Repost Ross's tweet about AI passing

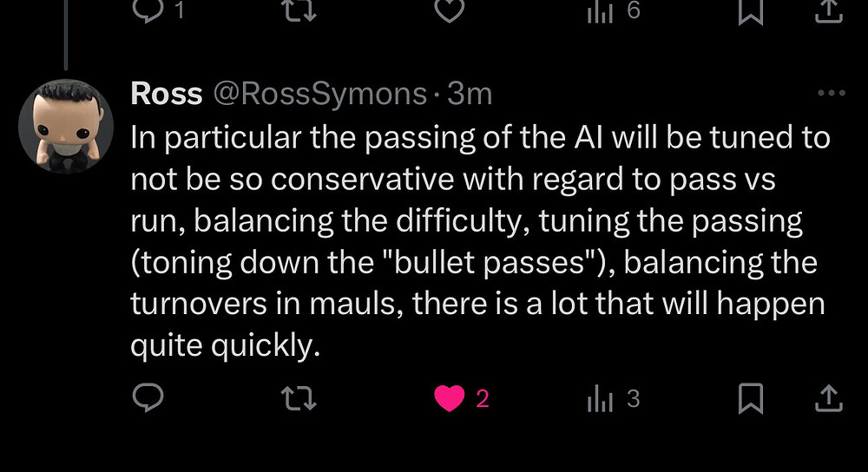(299, 398)
